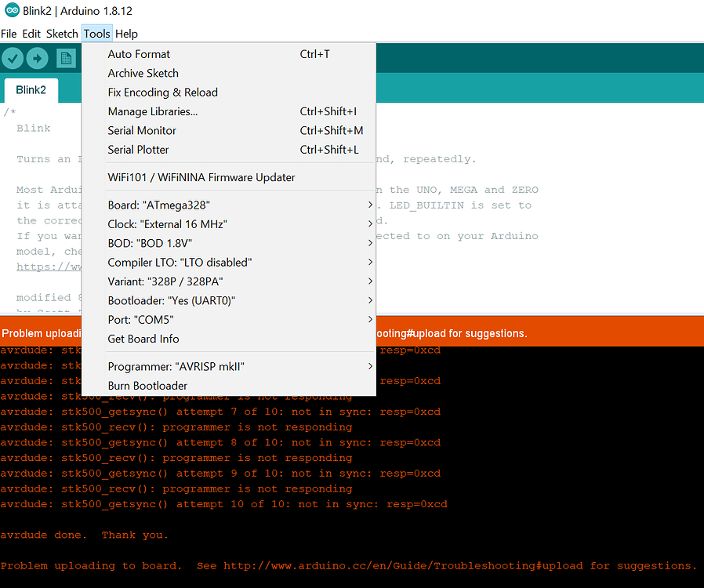Run Auto Format on the sketch
The height and width of the screenshot is (588, 704).
pos(139,53)
